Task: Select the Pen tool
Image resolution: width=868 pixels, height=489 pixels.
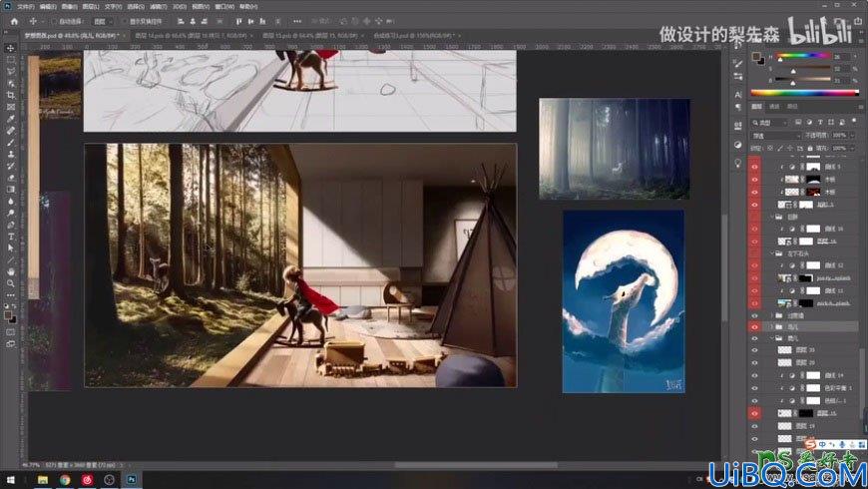Action: [x=11, y=225]
